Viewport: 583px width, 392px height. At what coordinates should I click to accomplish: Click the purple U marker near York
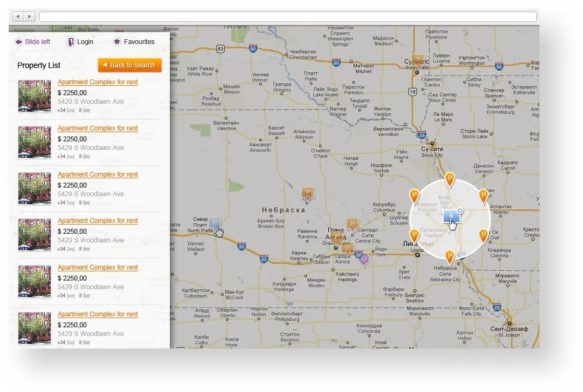point(364,259)
